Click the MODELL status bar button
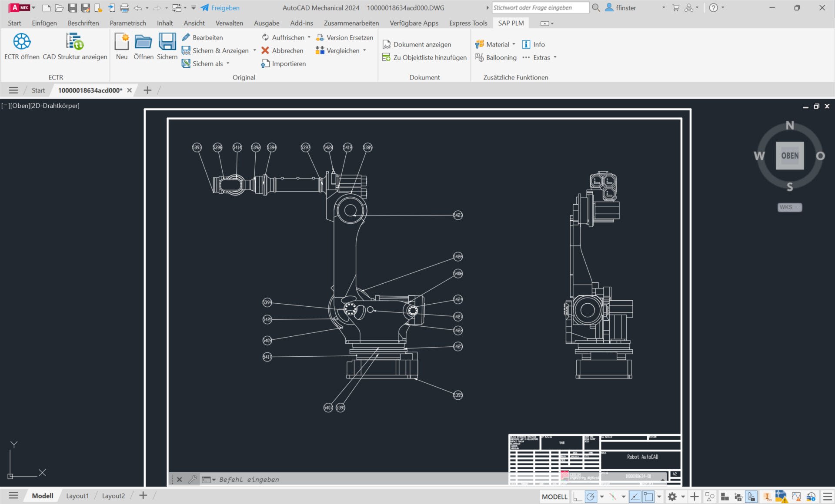 [554, 497]
